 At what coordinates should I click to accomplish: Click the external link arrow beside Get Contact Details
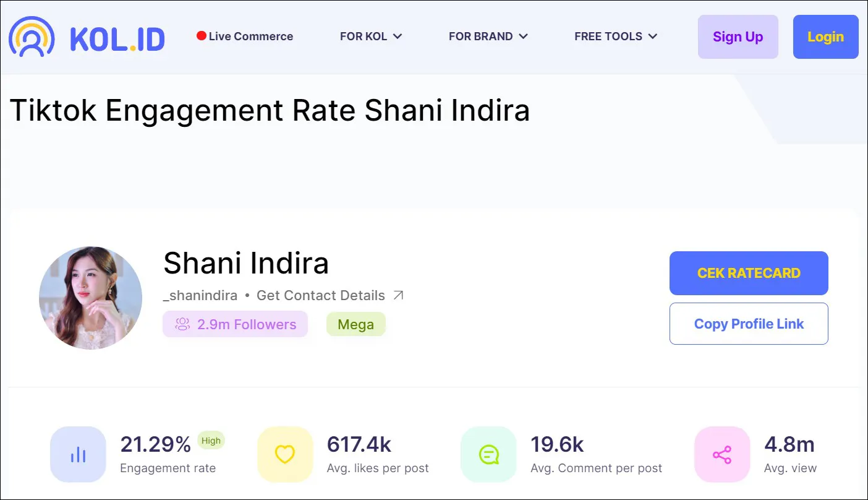coord(398,295)
